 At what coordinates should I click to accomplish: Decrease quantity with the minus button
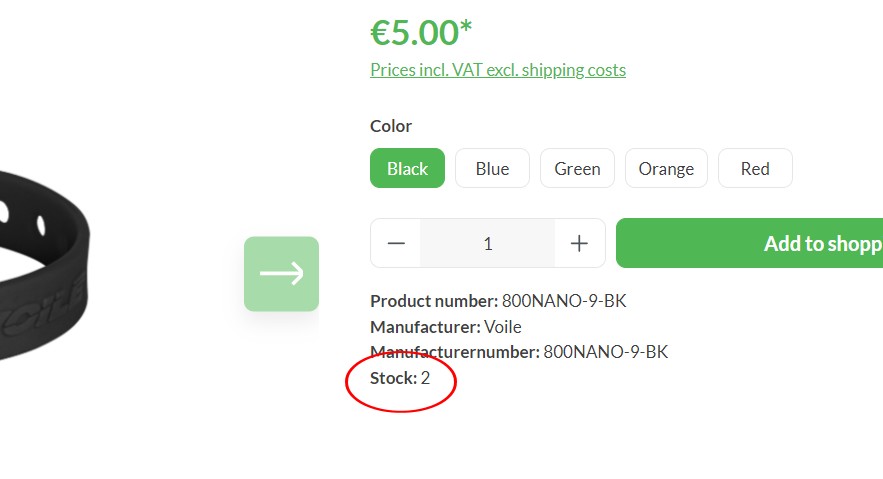click(x=396, y=243)
